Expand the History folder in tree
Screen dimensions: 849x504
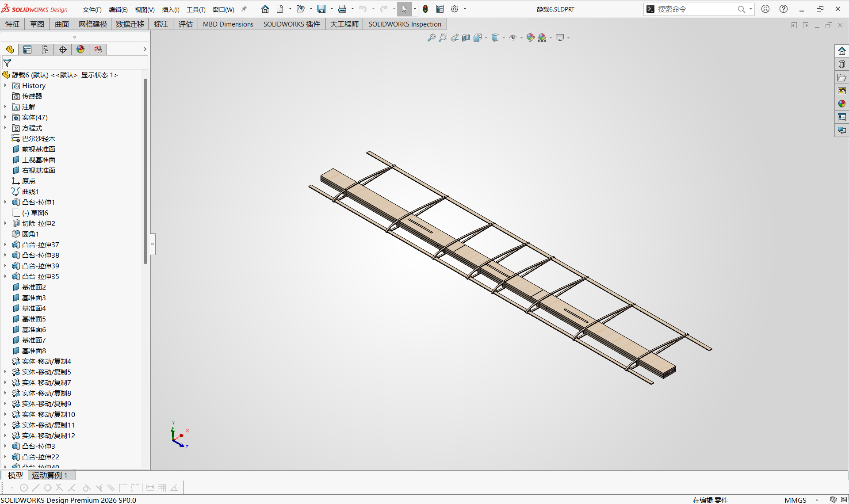click(5, 86)
